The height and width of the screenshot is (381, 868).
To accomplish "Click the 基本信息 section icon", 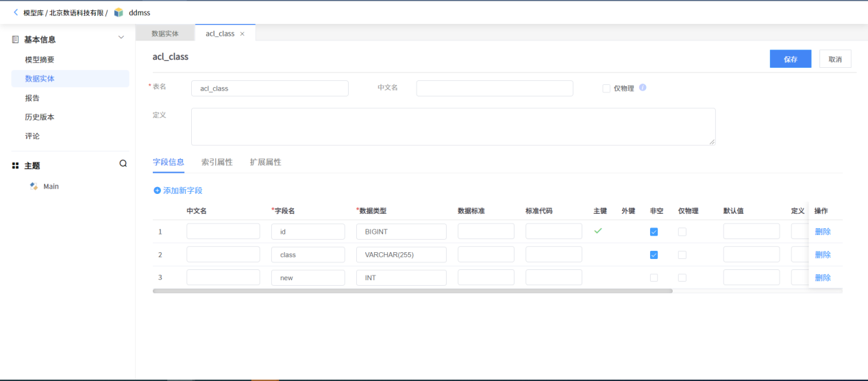I will [x=15, y=40].
